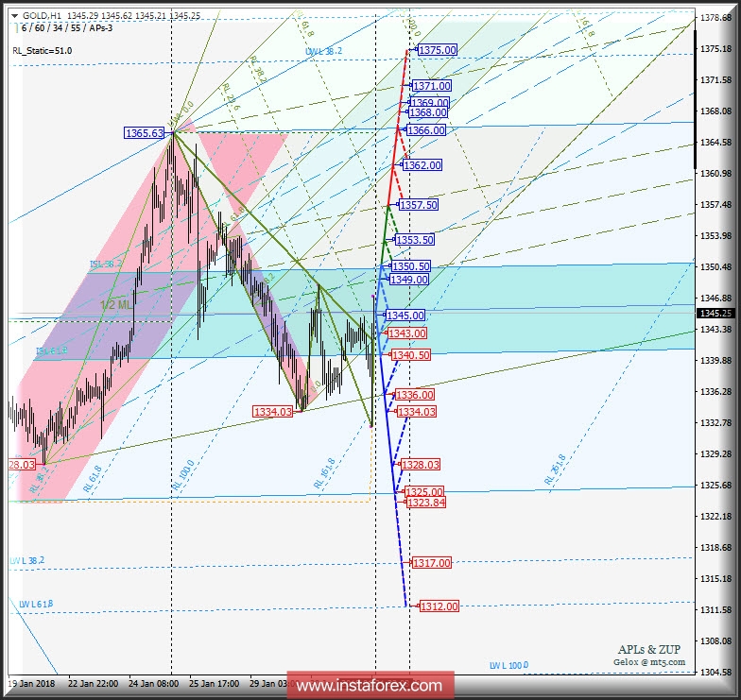
Task: Click the 1349.00 price label
Action: (408, 280)
